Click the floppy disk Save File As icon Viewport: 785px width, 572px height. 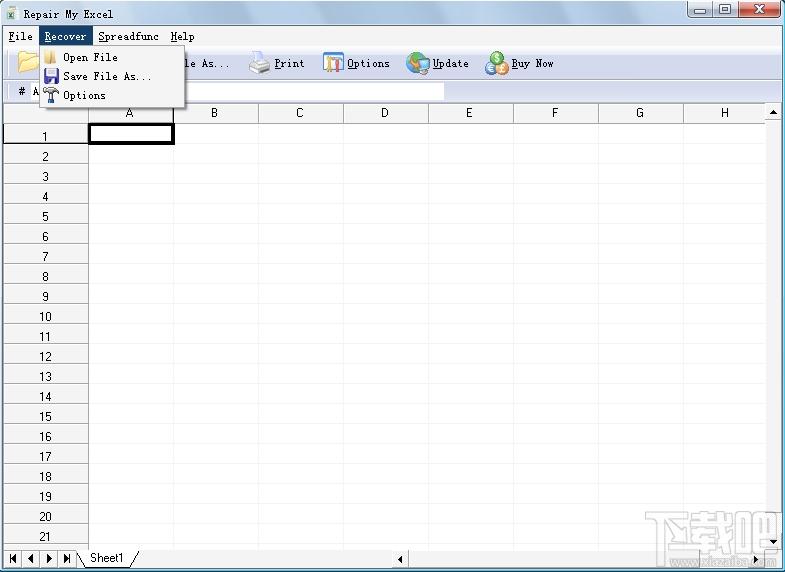(51, 76)
